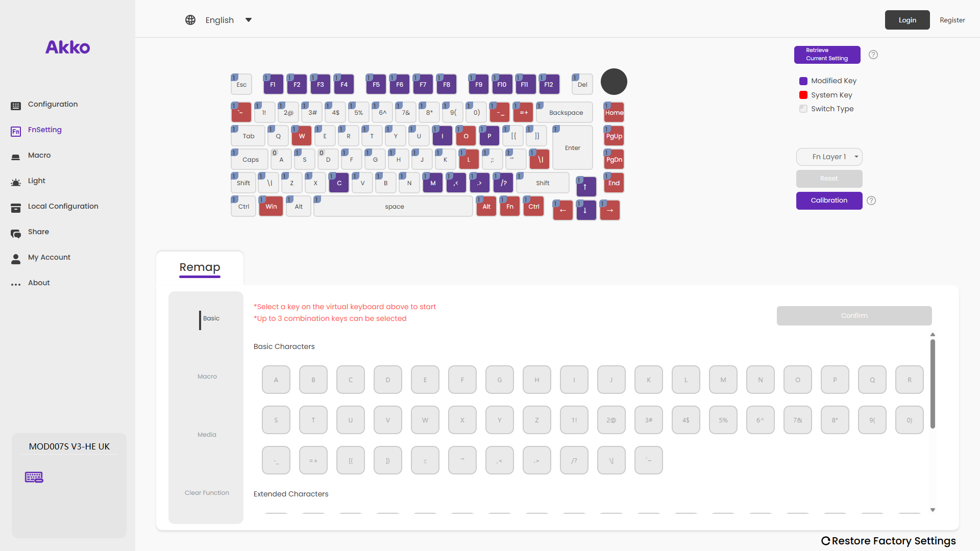Image resolution: width=980 pixels, height=551 pixels.
Task: Toggle the Switch Type checkbox
Action: [x=803, y=109]
